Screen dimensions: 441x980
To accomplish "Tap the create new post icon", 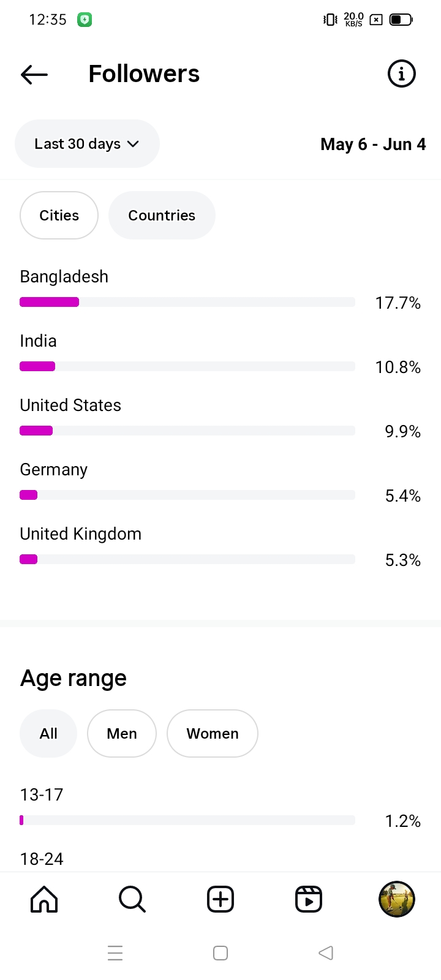I will 221,899.
